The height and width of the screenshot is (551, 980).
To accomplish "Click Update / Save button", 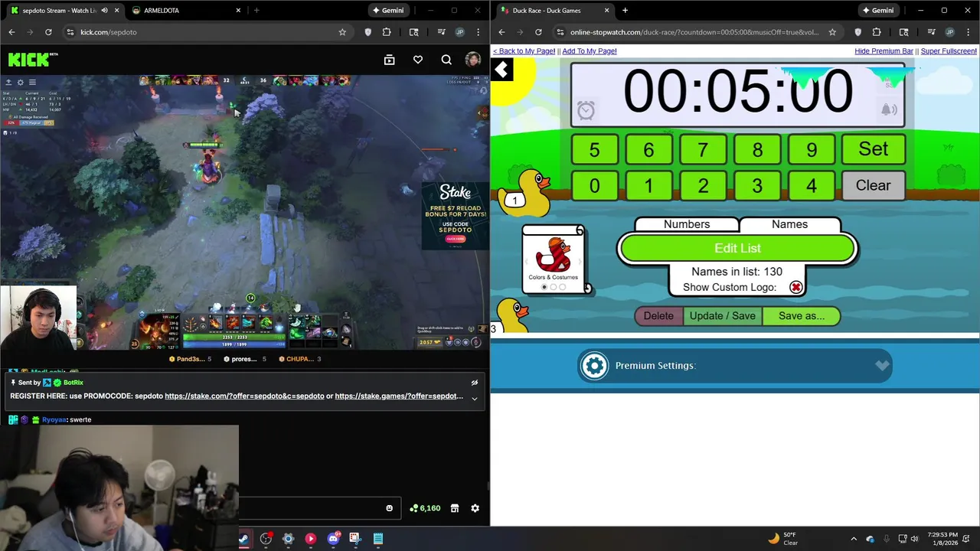I will (722, 316).
